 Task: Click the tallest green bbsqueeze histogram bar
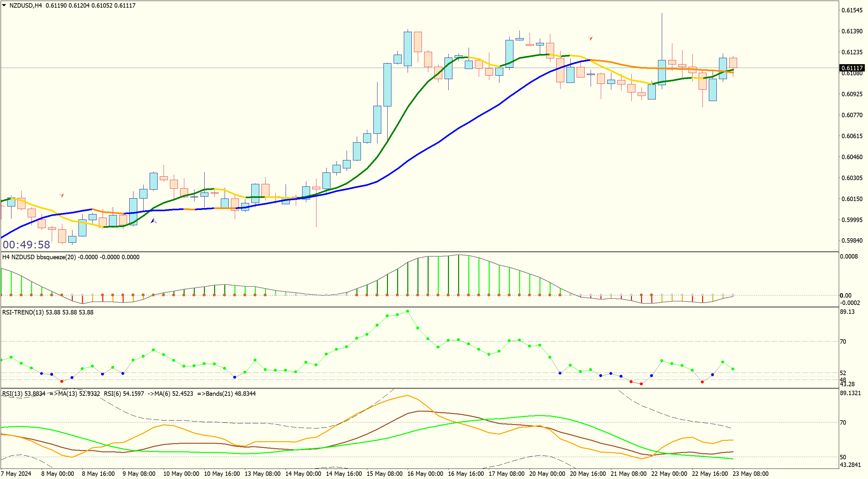pos(458,274)
